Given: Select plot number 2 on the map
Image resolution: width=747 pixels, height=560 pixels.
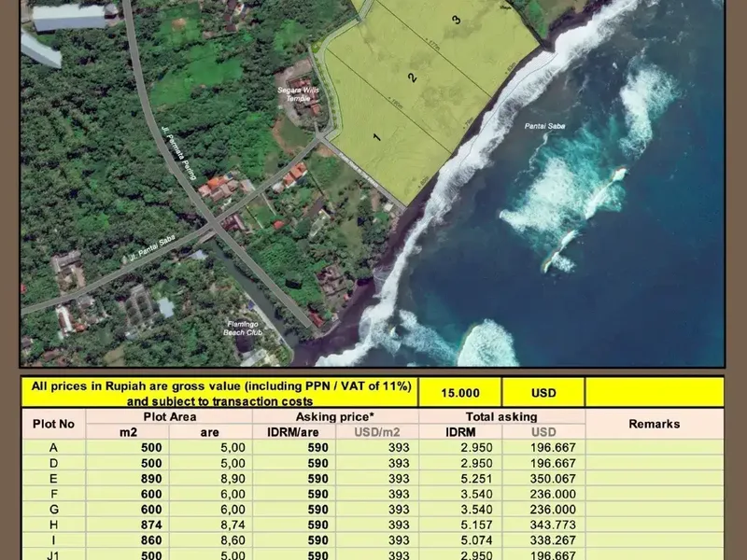Looking at the screenshot, I should click(x=413, y=77).
